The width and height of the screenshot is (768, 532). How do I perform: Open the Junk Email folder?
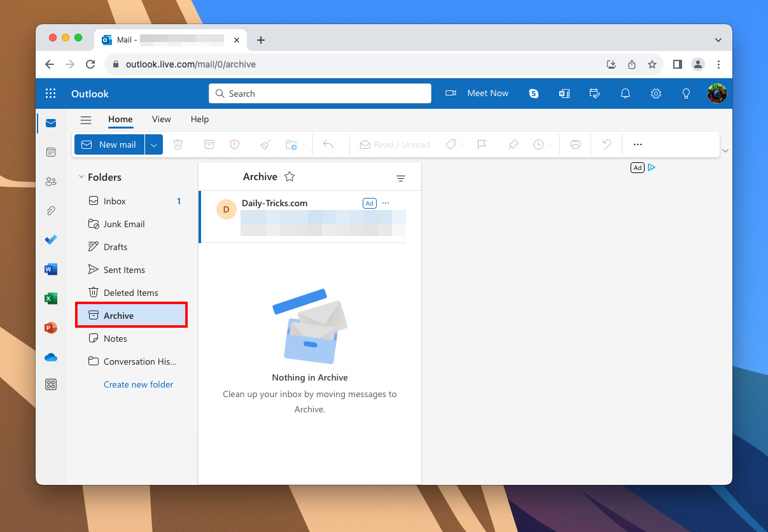[x=131, y=224]
